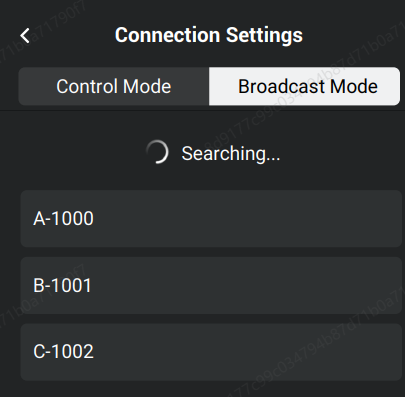This screenshot has width=405, height=397.
Task: Tap the A-1000 label text
Action: 63,219
